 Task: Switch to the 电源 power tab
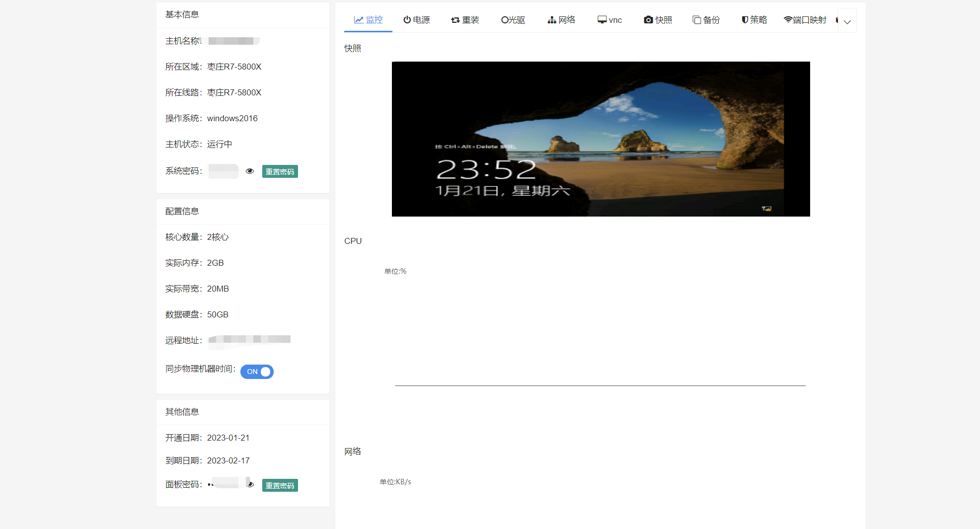[x=416, y=20]
